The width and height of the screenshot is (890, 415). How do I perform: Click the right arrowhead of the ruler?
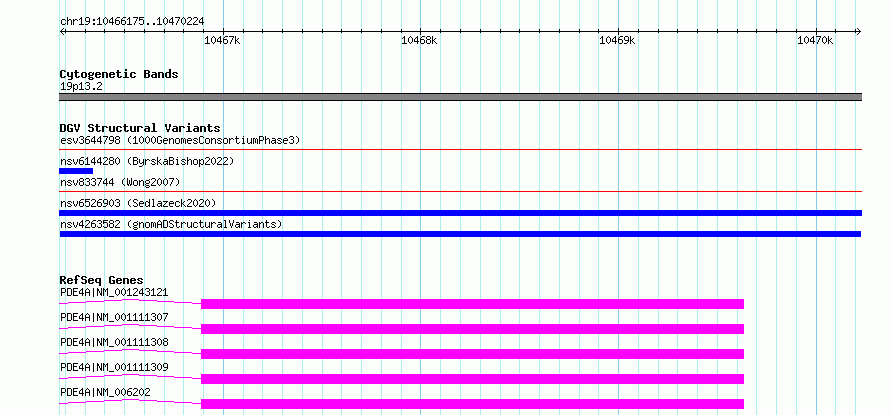tap(858, 32)
